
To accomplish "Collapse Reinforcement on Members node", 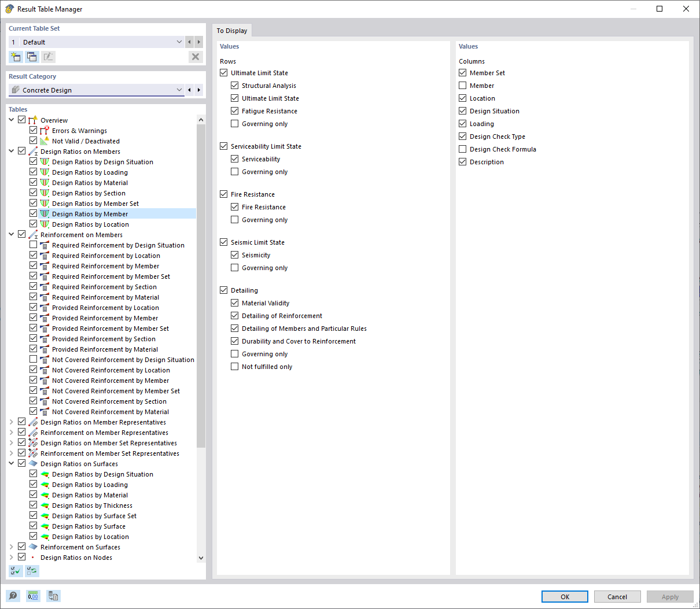I will pyautogui.click(x=12, y=235).
